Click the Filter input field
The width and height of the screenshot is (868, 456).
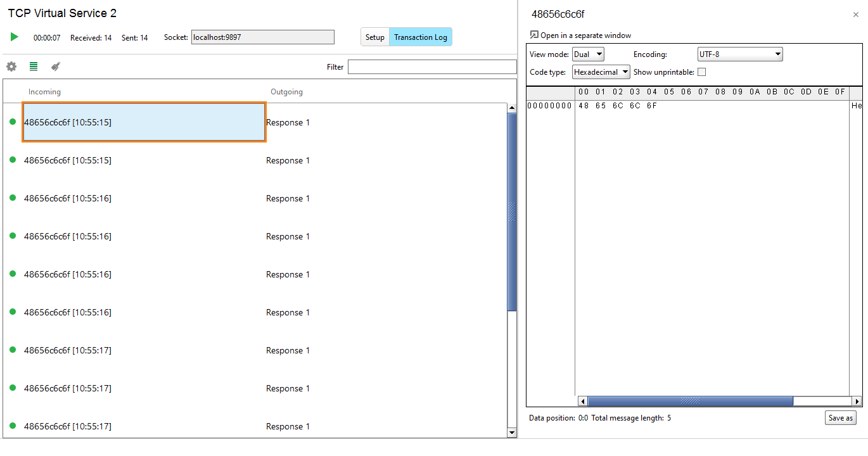(432, 66)
